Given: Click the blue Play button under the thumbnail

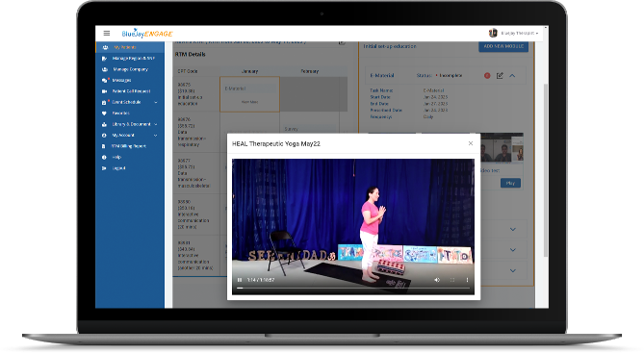Looking at the screenshot, I should pyautogui.click(x=510, y=183).
